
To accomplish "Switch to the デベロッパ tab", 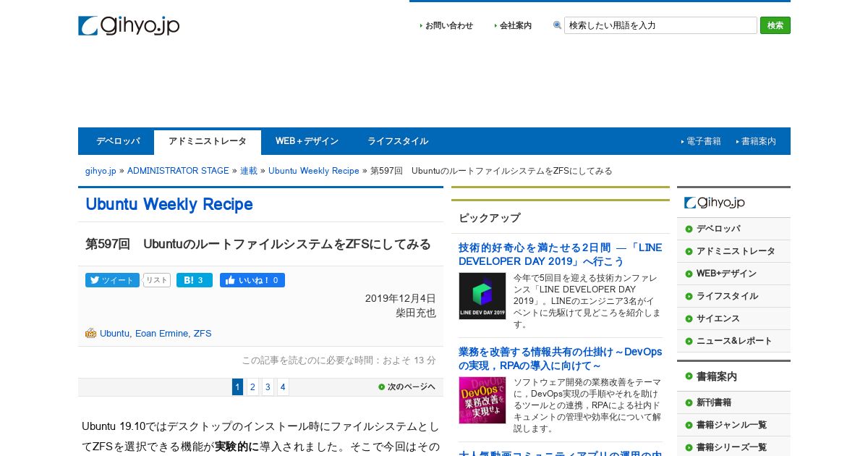I will 118,141.
